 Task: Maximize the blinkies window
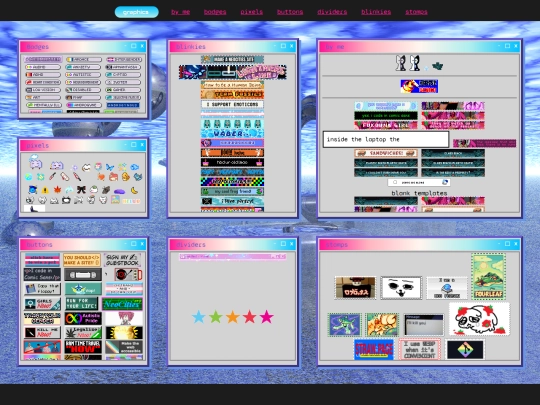(x=283, y=46)
